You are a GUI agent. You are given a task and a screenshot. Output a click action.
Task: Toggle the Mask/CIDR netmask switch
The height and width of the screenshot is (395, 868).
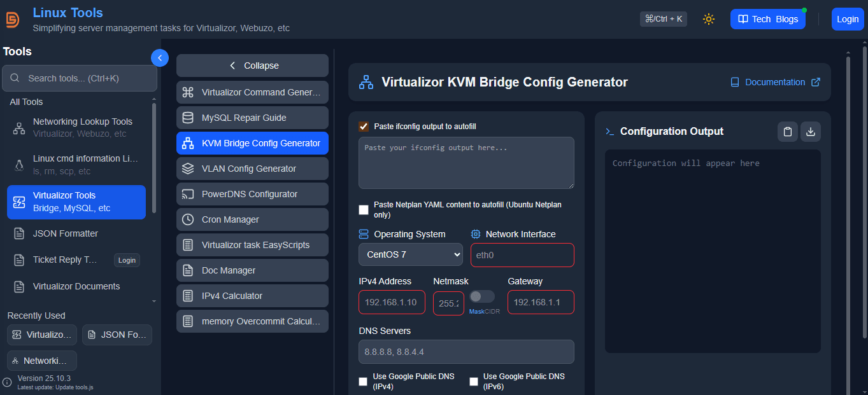pyautogui.click(x=482, y=296)
